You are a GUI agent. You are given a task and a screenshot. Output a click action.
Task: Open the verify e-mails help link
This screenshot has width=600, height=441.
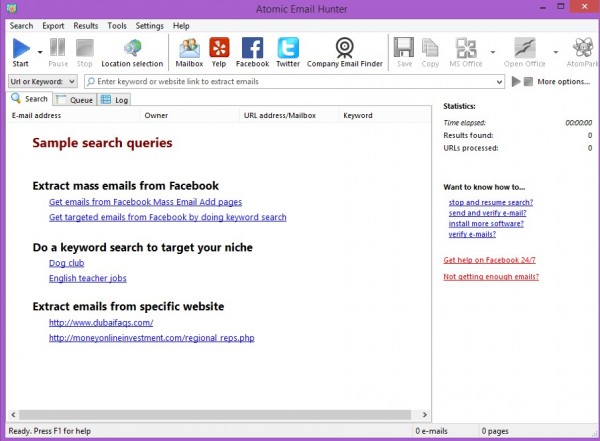coord(472,234)
